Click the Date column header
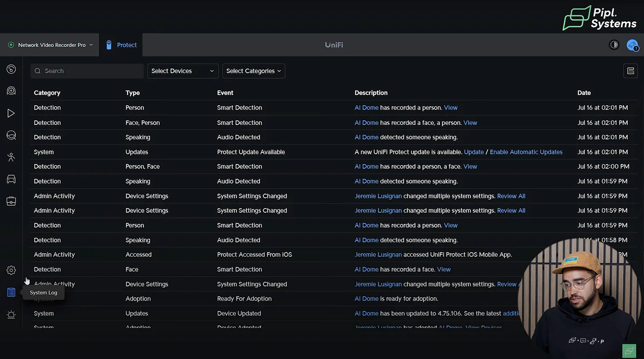 [584, 93]
